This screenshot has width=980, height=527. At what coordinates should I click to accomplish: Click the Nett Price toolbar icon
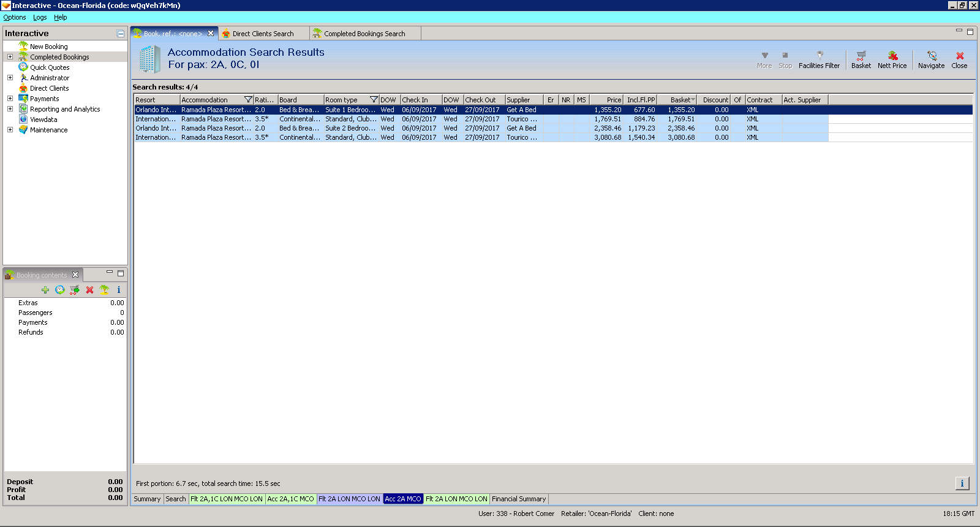point(892,56)
